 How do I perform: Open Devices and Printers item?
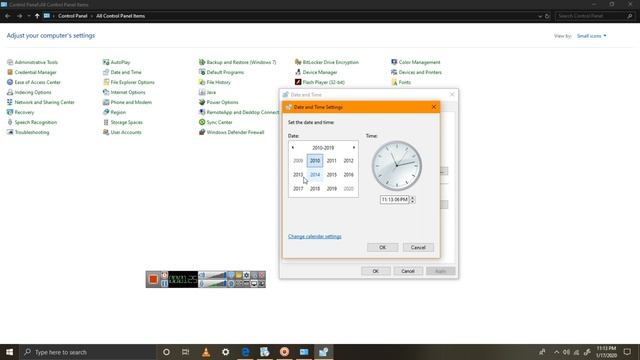(x=416, y=72)
